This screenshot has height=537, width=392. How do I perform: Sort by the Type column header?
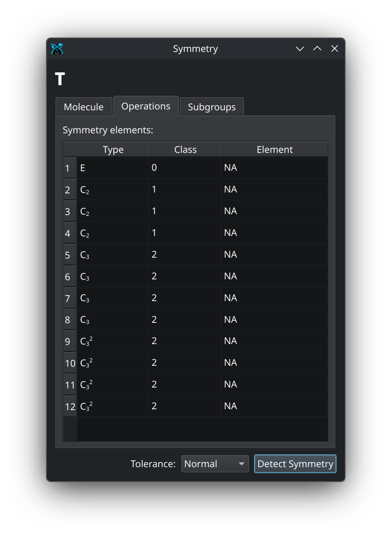(113, 149)
